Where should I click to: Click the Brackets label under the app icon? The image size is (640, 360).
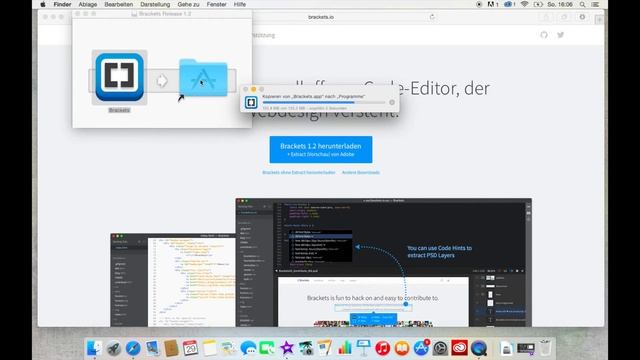pyautogui.click(x=119, y=110)
